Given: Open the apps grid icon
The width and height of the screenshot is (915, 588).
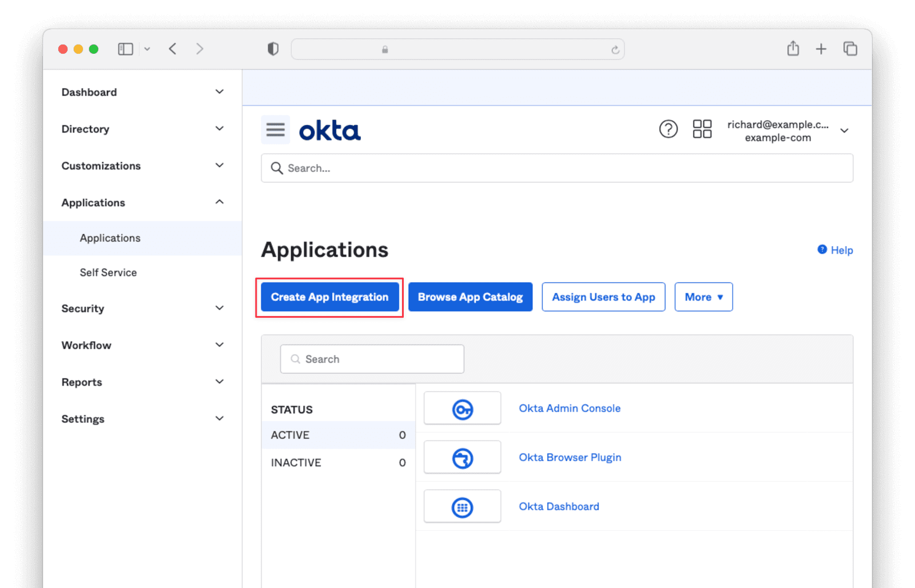Looking at the screenshot, I should tap(702, 129).
